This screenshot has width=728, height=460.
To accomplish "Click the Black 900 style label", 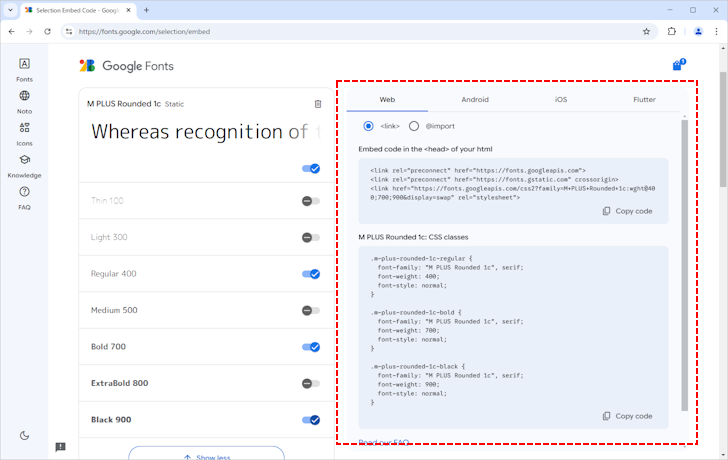I will [111, 420].
